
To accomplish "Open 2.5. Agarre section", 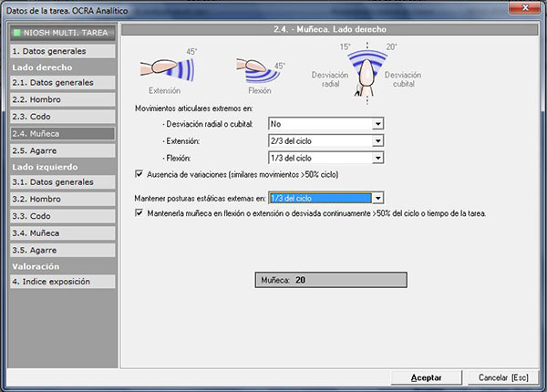I will pos(62,150).
